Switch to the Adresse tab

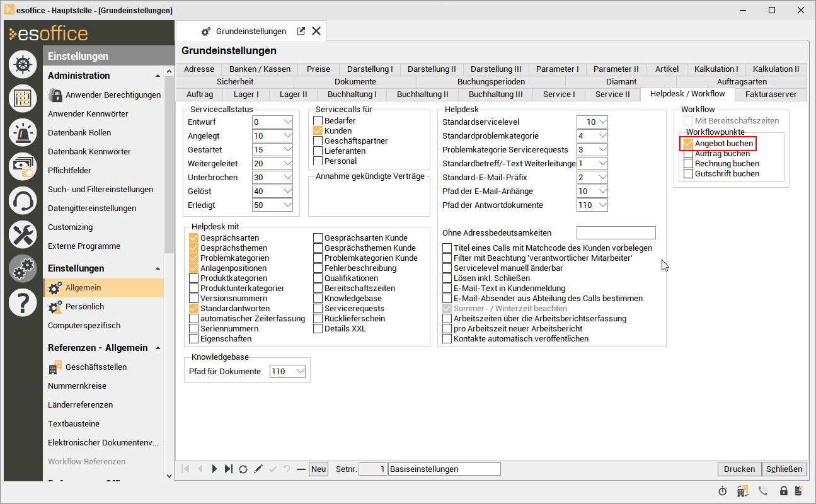tap(200, 69)
